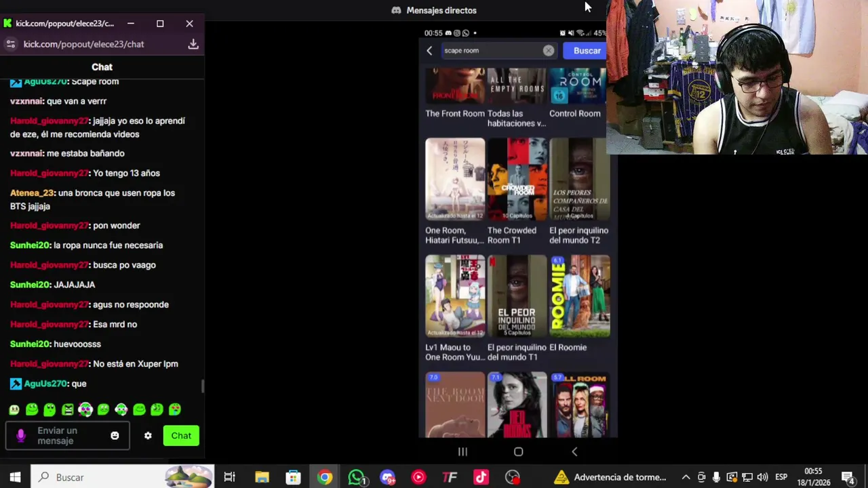Open El Roomie poster

(580, 296)
